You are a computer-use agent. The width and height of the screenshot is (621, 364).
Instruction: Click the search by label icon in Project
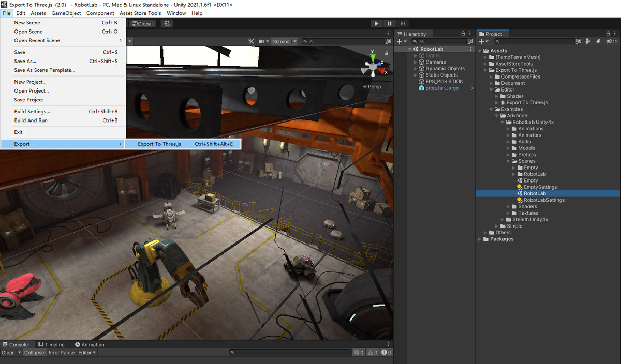click(x=598, y=41)
